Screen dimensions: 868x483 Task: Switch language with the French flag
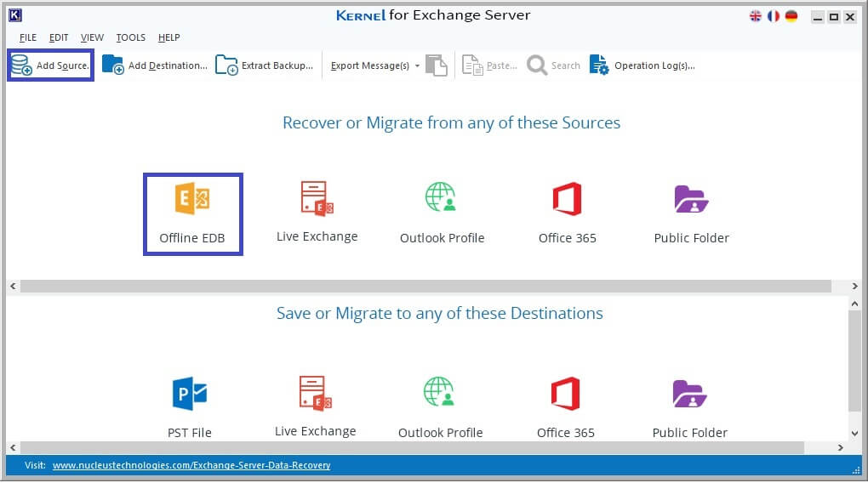(774, 16)
